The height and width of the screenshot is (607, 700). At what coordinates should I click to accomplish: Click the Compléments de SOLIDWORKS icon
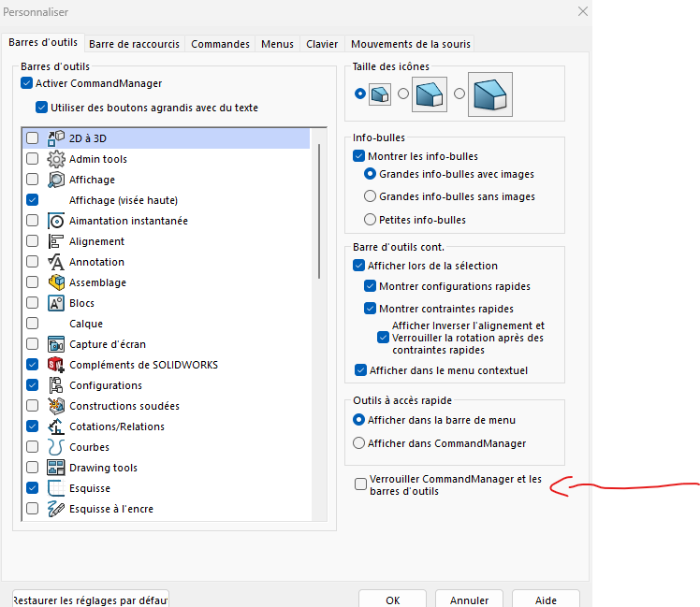[x=55, y=365]
